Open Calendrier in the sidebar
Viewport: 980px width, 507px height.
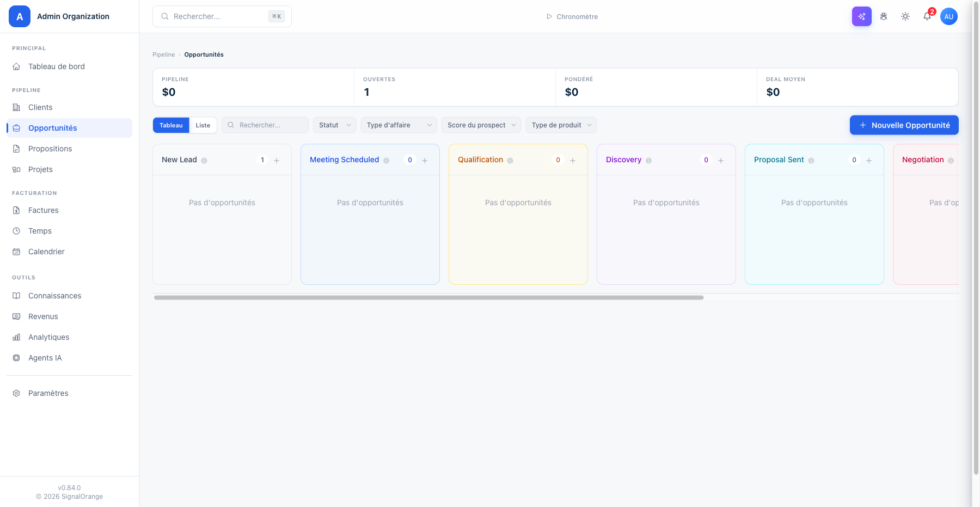click(x=69, y=252)
